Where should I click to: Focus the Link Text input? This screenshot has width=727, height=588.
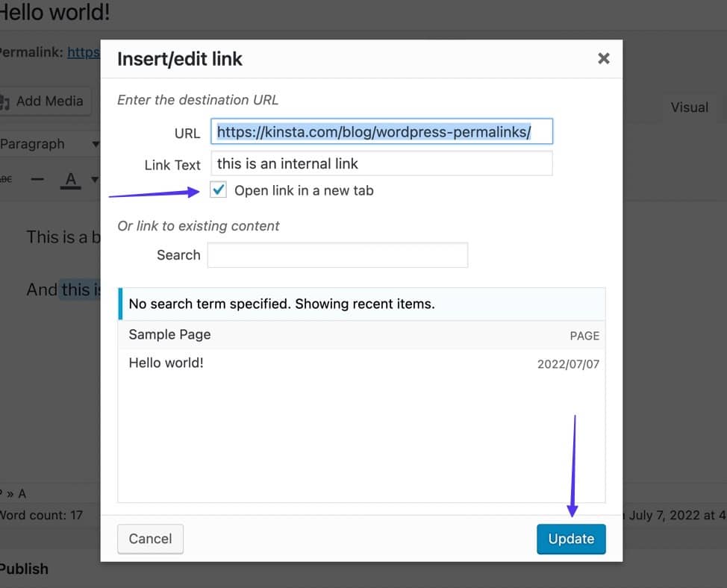[381, 163]
